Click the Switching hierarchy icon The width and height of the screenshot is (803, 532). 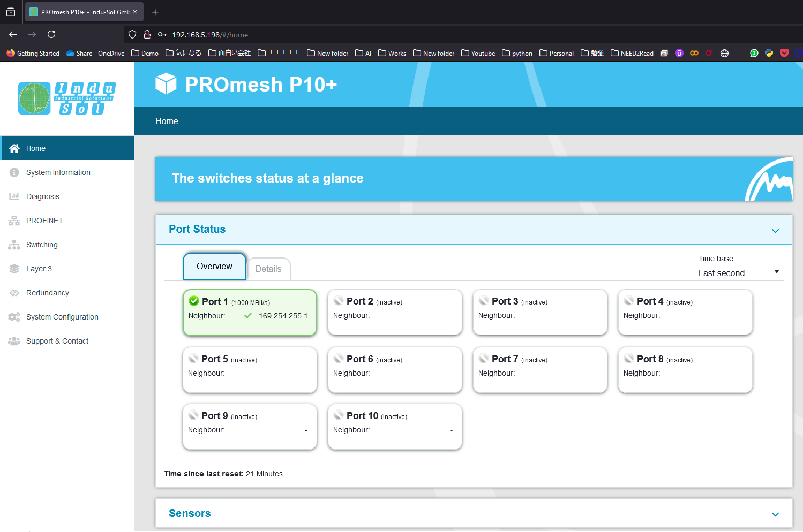tap(14, 245)
